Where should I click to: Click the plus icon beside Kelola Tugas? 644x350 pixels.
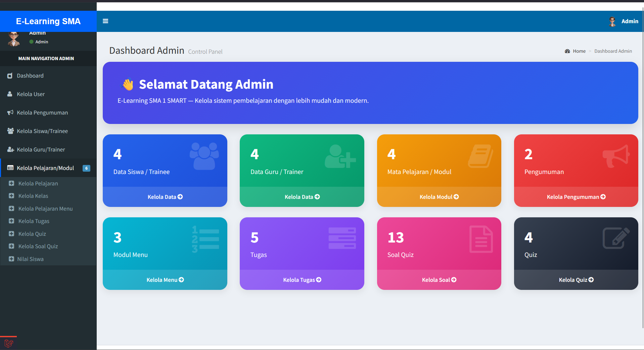(11, 221)
